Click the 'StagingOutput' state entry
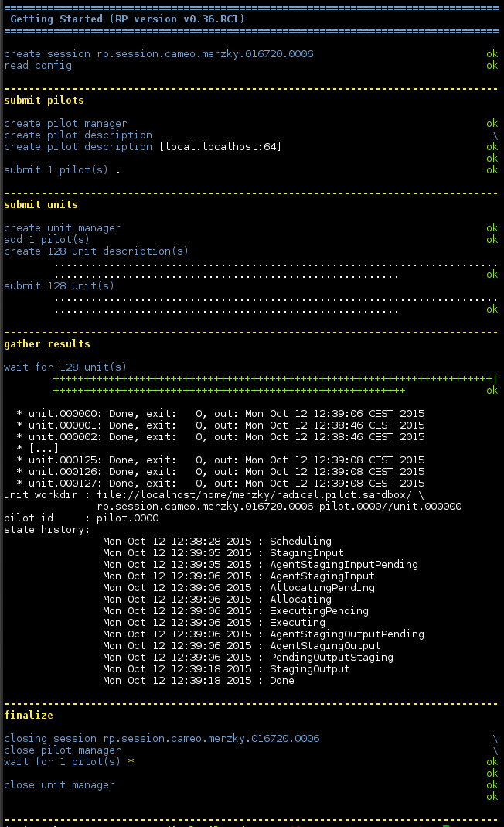The height and width of the screenshot is (827, 504). click(x=226, y=668)
